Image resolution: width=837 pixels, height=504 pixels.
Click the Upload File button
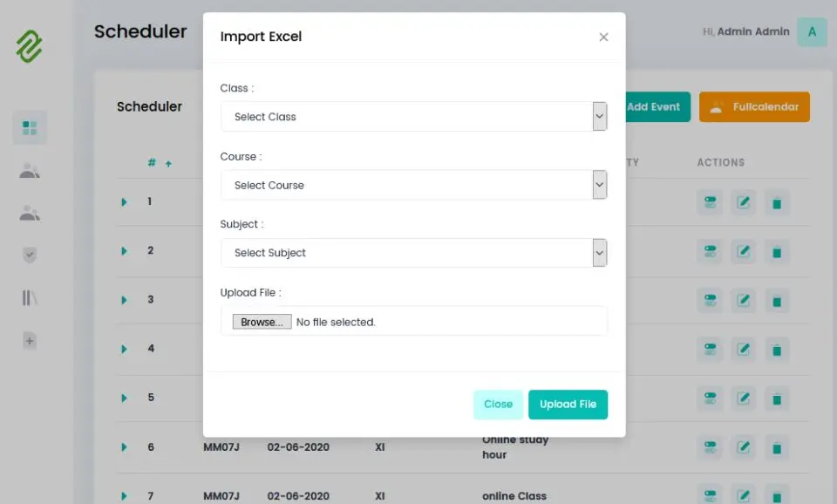(568, 404)
